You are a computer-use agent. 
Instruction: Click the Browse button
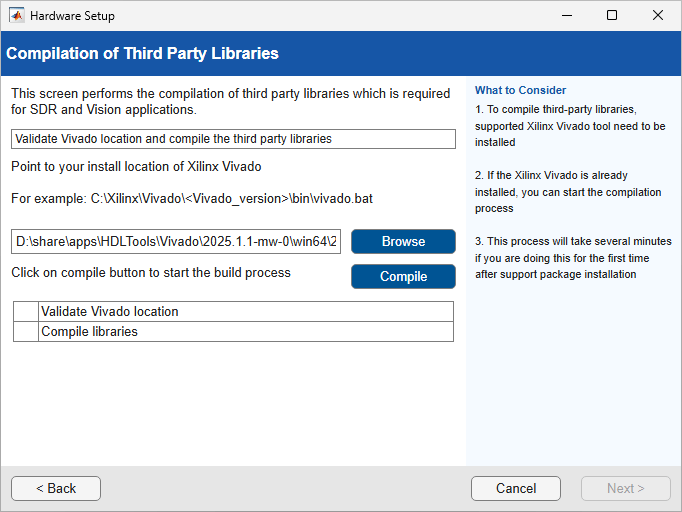coord(403,241)
